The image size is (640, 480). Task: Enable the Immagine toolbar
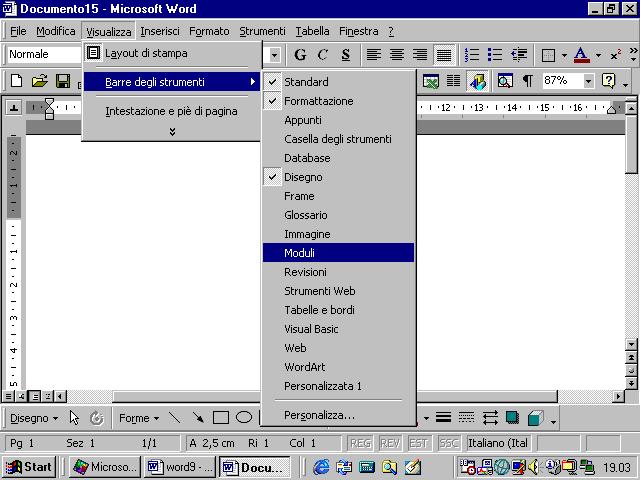point(338,234)
